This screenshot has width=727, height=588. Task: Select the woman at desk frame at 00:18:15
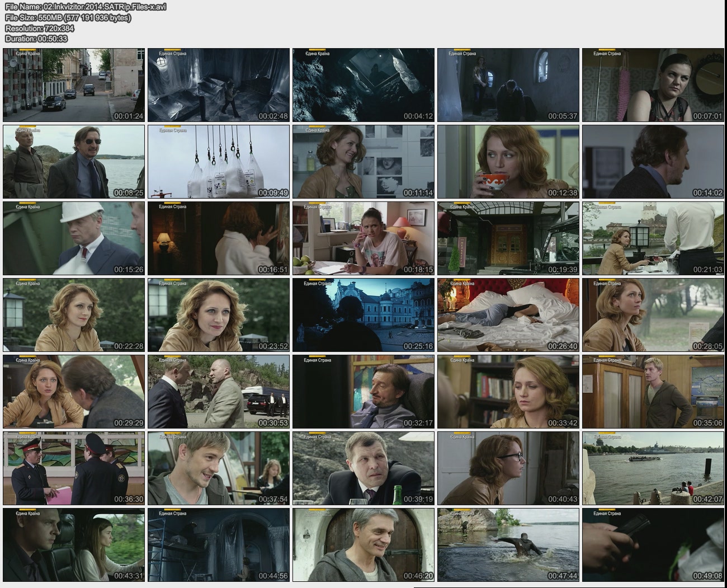pos(363,238)
